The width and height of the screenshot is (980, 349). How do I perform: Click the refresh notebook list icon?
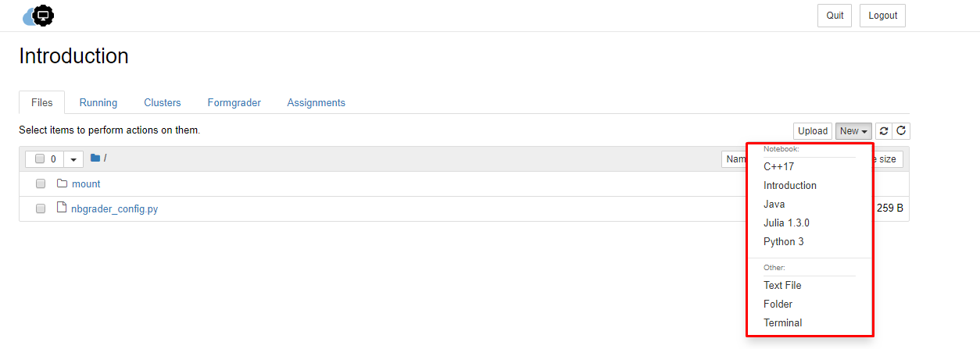[x=884, y=131]
